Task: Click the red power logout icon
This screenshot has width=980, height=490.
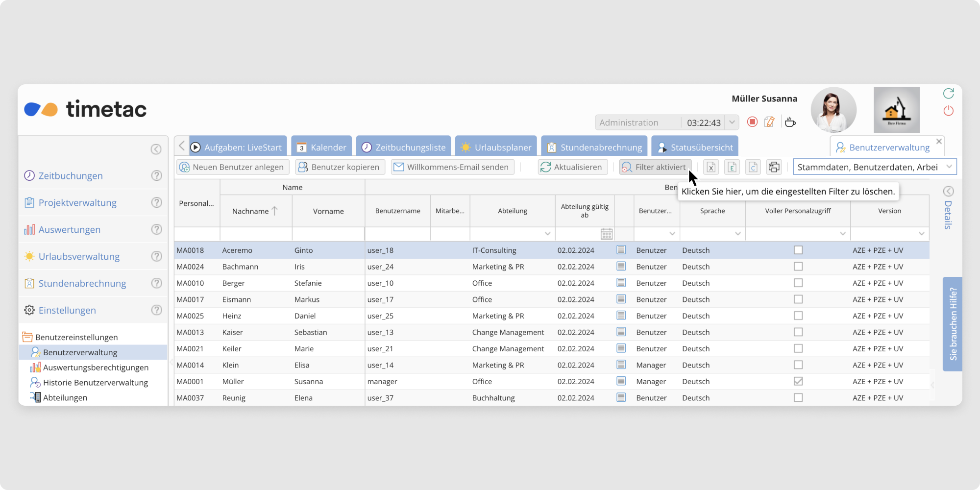Action: click(949, 111)
